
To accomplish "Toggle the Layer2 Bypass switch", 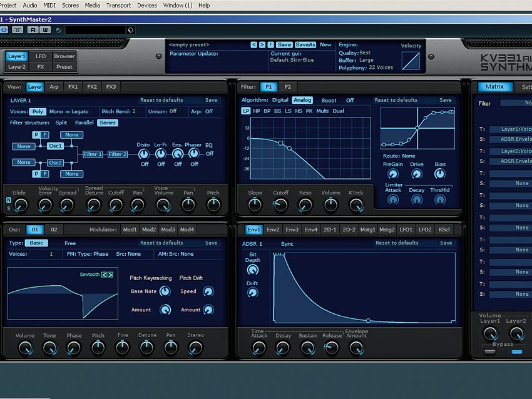I will (x=516, y=352).
